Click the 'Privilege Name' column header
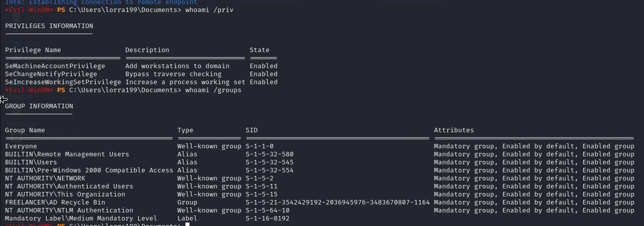644x226 pixels. (33, 50)
